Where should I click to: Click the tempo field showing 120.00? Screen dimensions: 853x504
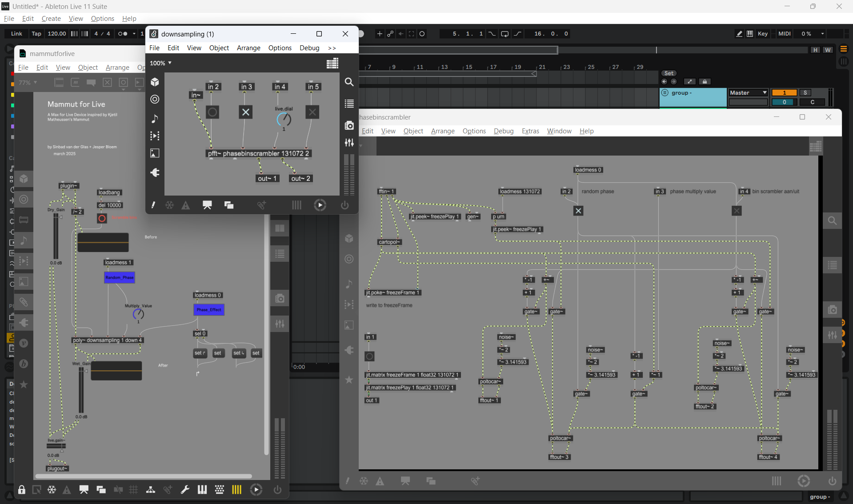[57, 34]
